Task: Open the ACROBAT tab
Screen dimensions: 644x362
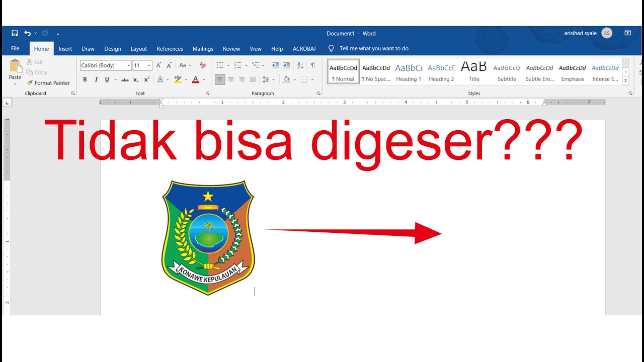Action: coord(304,49)
